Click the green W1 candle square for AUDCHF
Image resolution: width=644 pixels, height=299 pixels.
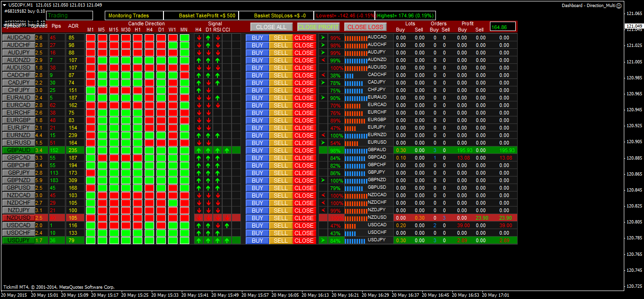pyautogui.click(x=172, y=46)
